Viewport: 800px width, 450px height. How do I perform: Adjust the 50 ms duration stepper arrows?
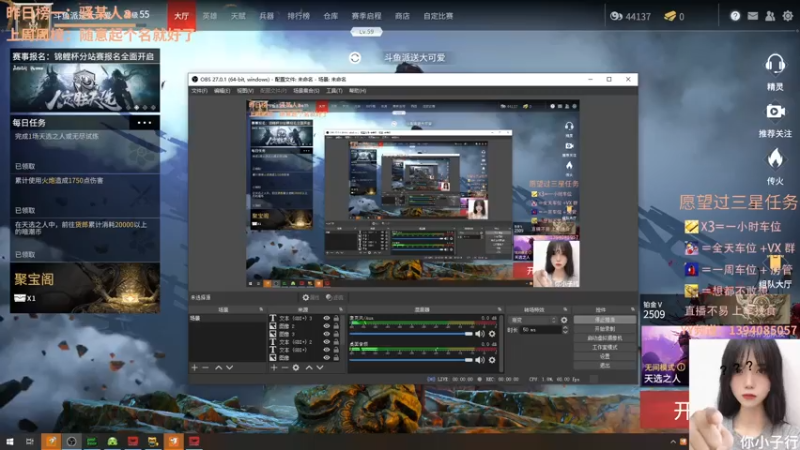point(565,330)
